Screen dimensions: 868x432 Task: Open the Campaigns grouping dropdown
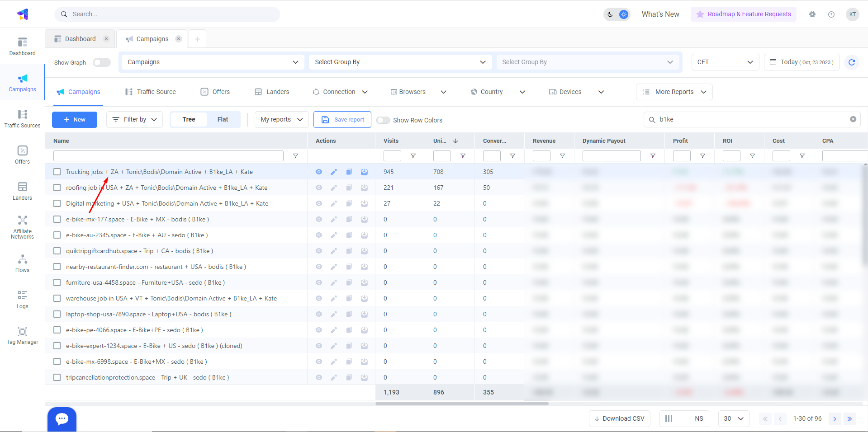[x=213, y=62]
